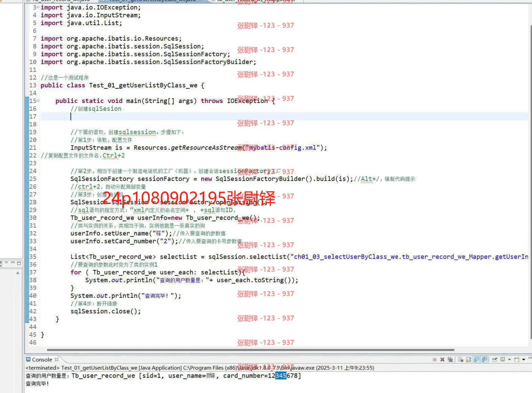
Task: Open the Display Selected Console dropdown arrow
Action: pyautogui.click(x=509, y=360)
